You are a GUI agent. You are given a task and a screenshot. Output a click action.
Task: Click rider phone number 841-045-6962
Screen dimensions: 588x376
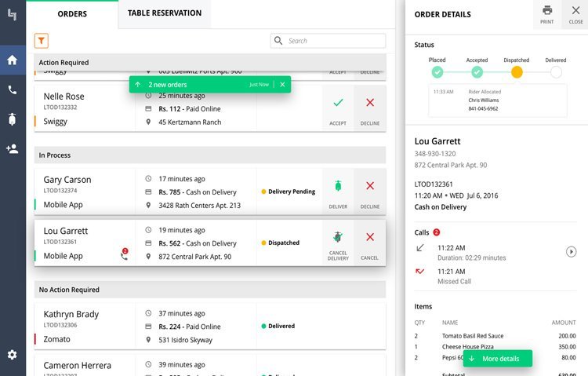(483, 108)
